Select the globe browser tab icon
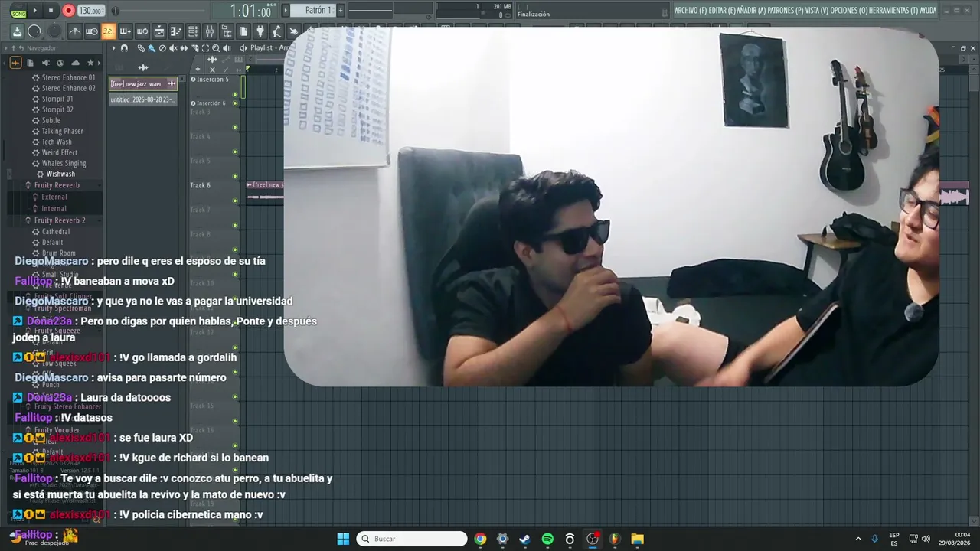The image size is (980, 551). (60, 63)
